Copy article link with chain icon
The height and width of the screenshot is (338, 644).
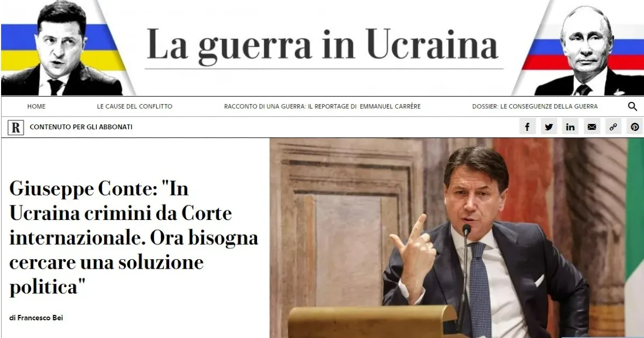pyautogui.click(x=613, y=127)
